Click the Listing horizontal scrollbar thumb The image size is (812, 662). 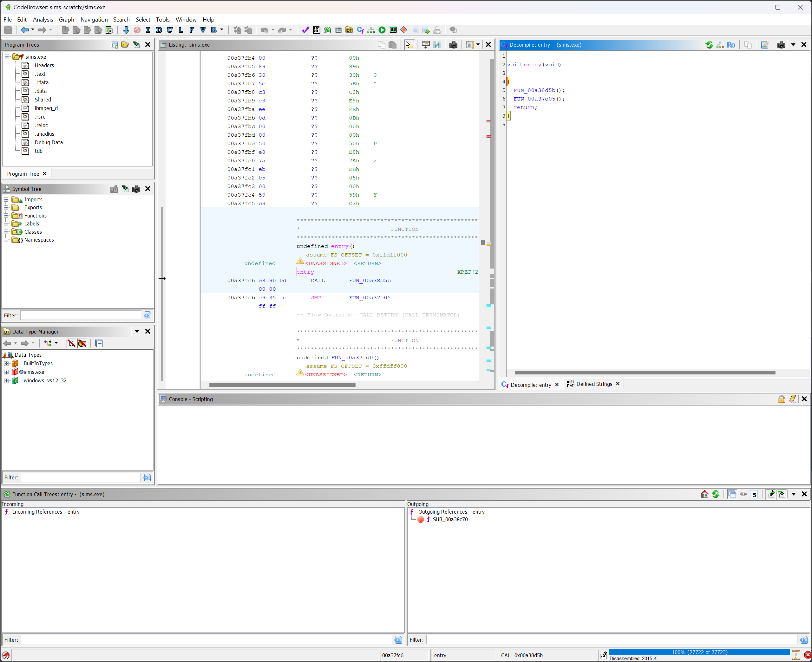pyautogui.click(x=282, y=385)
